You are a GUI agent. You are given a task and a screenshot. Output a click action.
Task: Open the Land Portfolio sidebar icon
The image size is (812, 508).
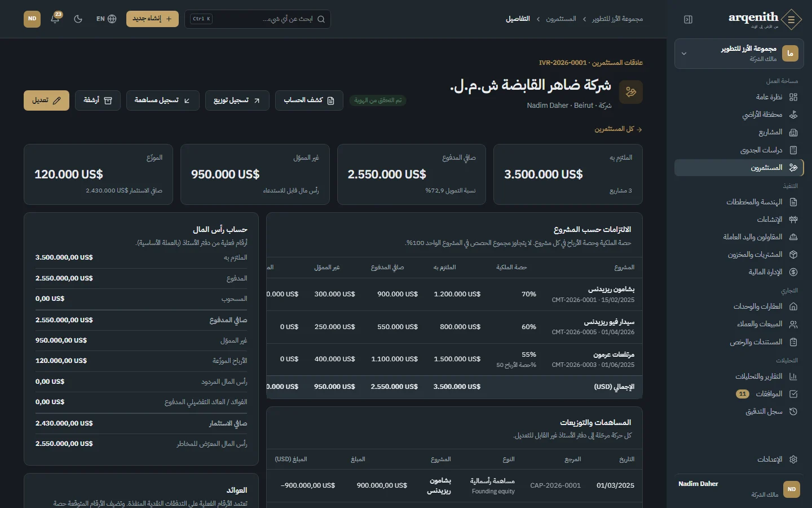click(793, 115)
